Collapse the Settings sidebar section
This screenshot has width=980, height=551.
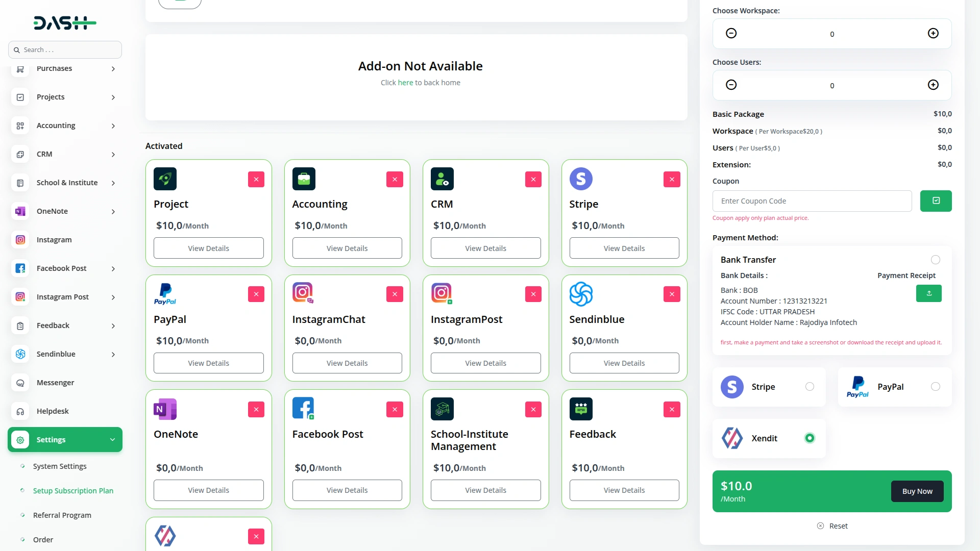point(112,440)
